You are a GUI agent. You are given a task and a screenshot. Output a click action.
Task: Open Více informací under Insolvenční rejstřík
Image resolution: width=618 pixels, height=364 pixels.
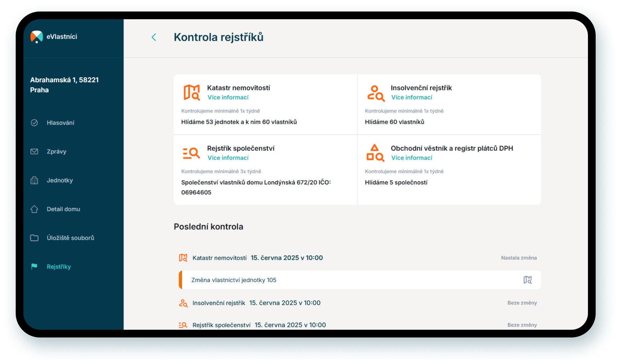[x=412, y=97]
